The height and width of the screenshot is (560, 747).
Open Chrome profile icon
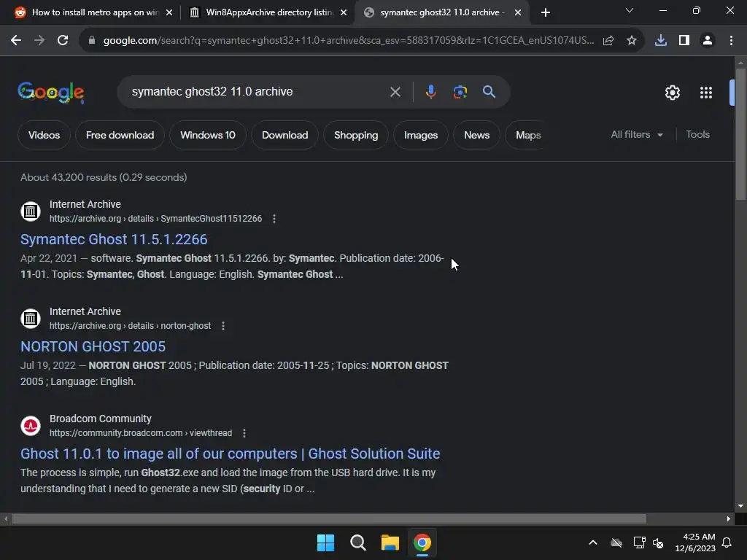708,41
